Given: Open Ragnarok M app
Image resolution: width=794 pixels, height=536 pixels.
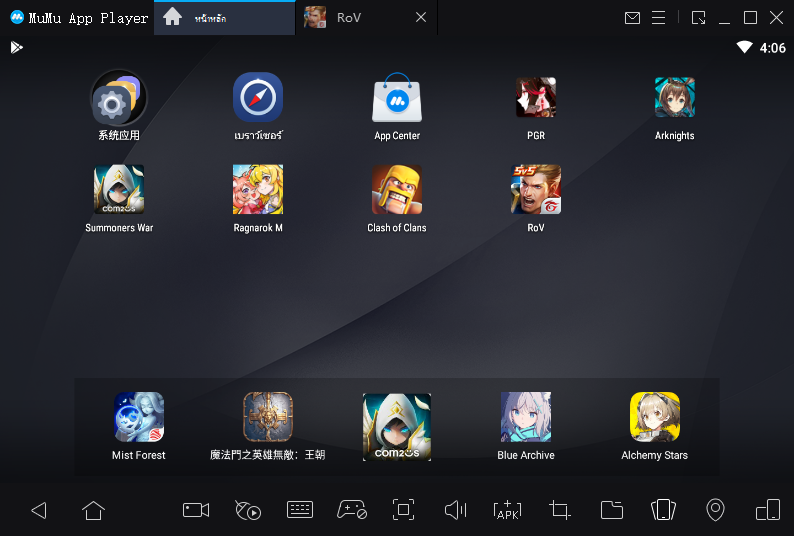Looking at the screenshot, I should [x=257, y=190].
